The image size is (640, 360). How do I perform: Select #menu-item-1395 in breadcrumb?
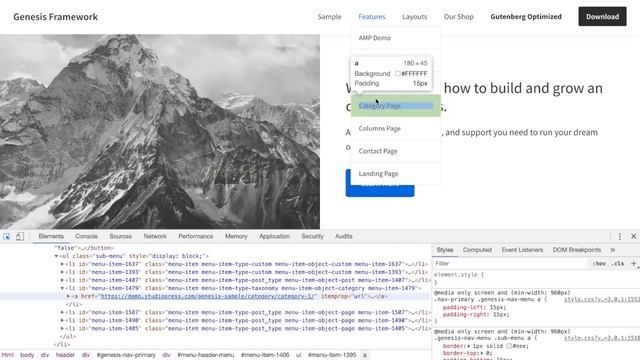click(332, 355)
